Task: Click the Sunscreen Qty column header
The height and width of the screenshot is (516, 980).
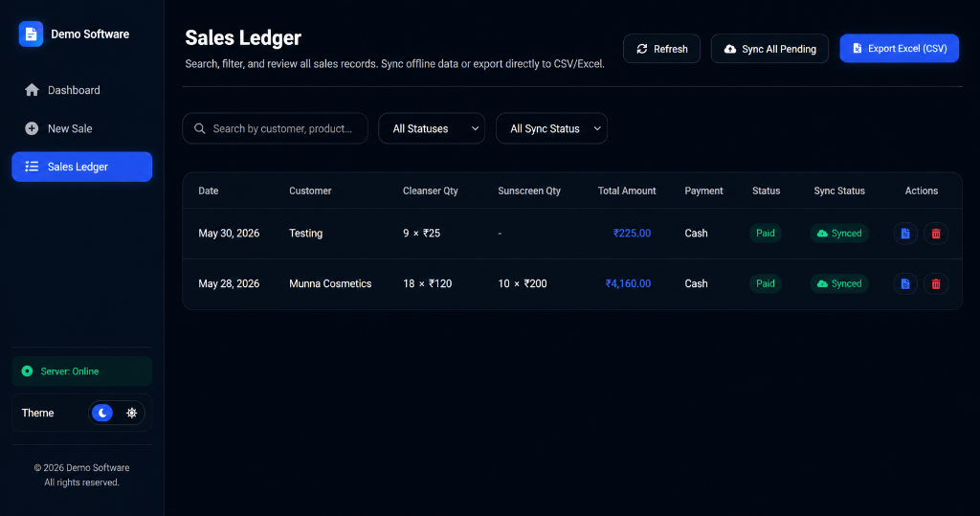Action: pyautogui.click(x=528, y=191)
